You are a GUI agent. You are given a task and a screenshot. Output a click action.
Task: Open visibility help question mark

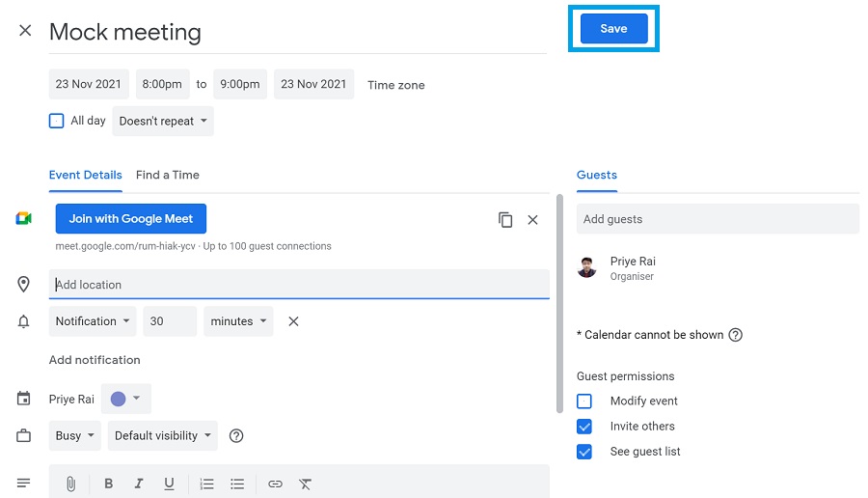point(236,436)
